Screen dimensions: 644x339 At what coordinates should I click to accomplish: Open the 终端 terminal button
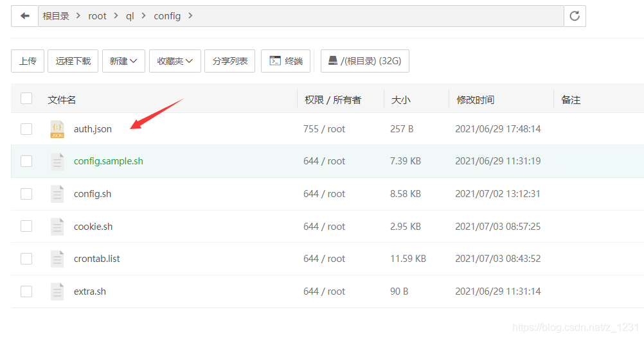point(286,61)
